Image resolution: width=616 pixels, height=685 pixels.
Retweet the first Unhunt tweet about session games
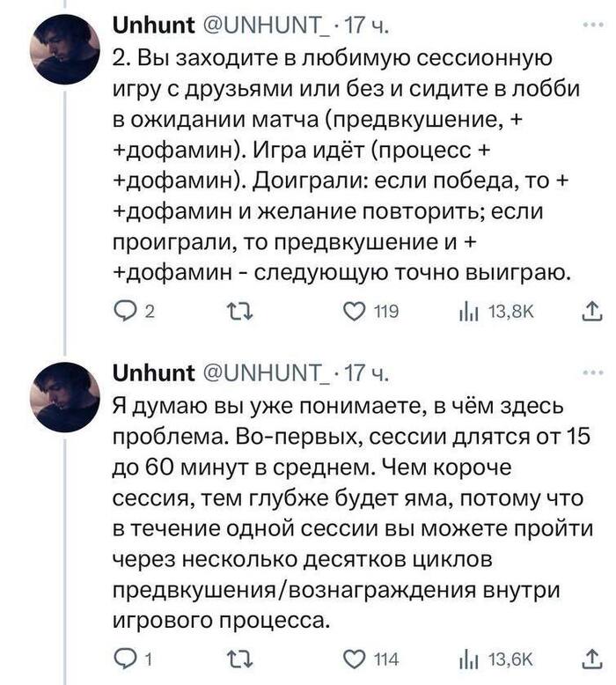pos(237,309)
